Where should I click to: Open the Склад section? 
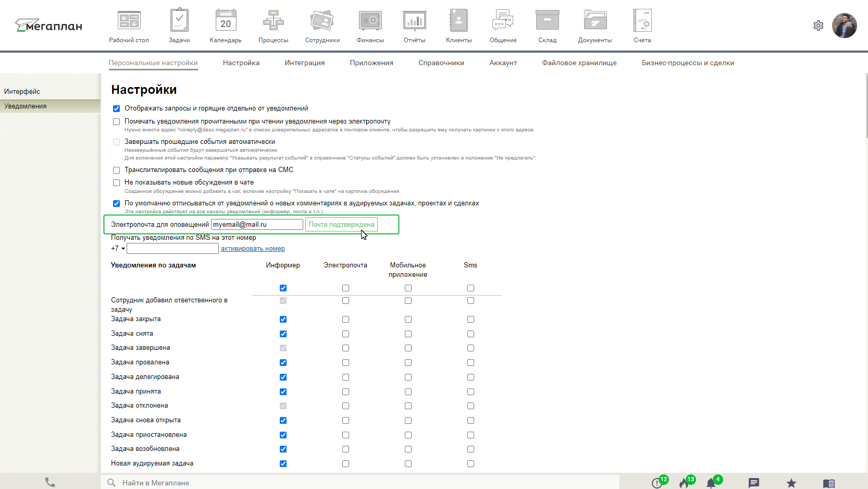click(x=548, y=26)
